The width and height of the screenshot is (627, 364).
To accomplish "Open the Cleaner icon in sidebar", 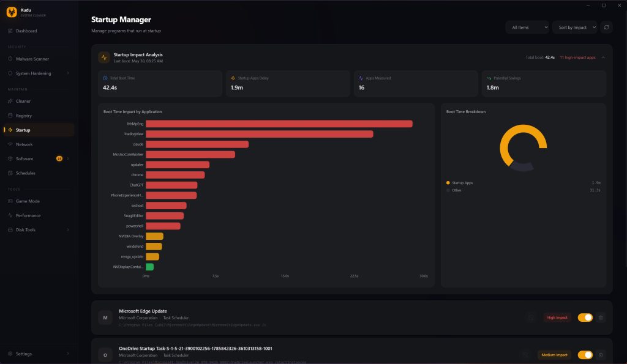I will point(10,101).
